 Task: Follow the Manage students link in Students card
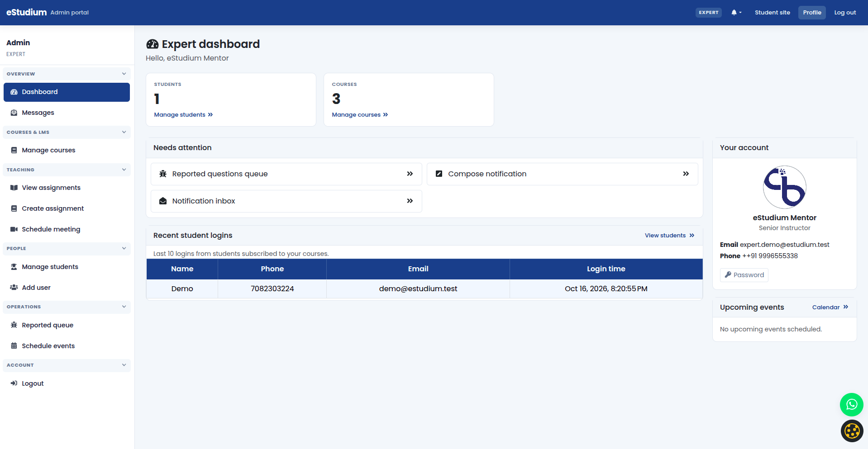coord(183,115)
